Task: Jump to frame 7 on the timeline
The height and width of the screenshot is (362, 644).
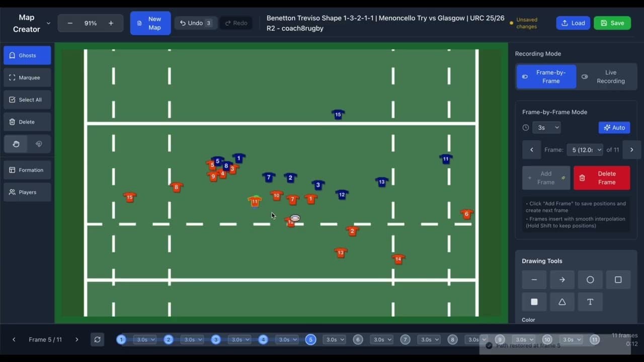Action: [405, 340]
